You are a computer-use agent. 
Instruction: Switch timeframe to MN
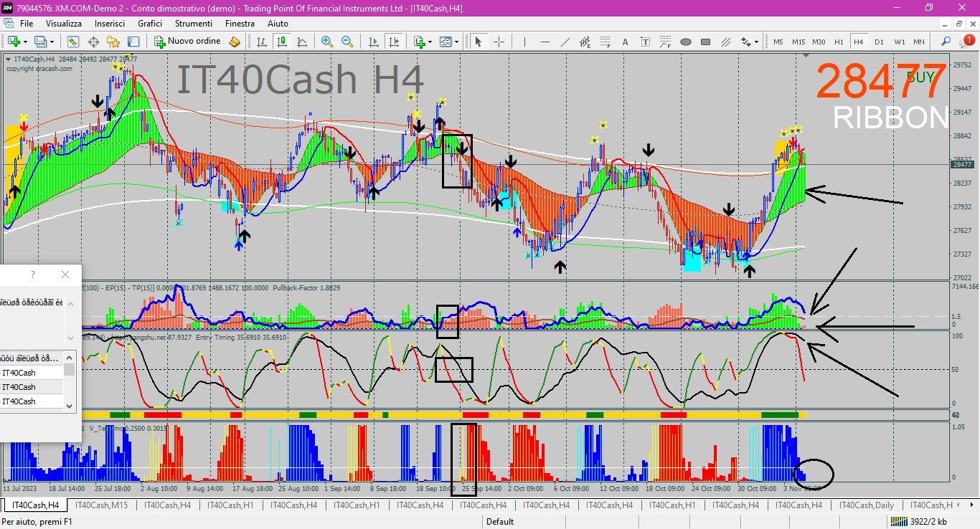tap(919, 42)
